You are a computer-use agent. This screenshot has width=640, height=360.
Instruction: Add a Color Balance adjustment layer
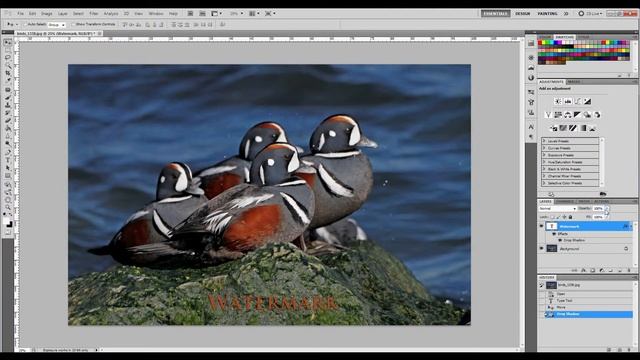click(x=568, y=115)
